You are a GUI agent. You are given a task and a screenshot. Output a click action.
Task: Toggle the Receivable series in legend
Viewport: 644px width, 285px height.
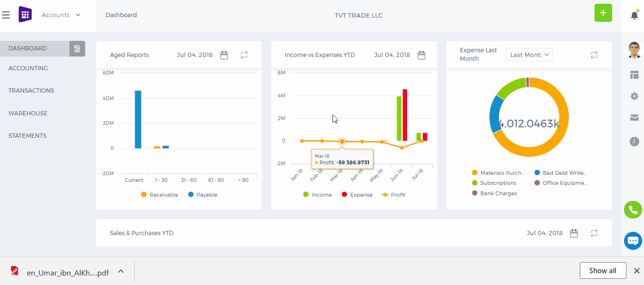[x=160, y=195]
